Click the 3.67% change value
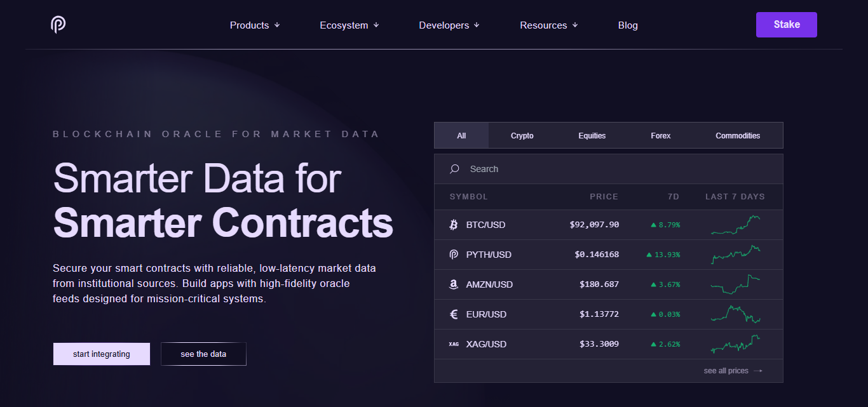 [x=670, y=284]
